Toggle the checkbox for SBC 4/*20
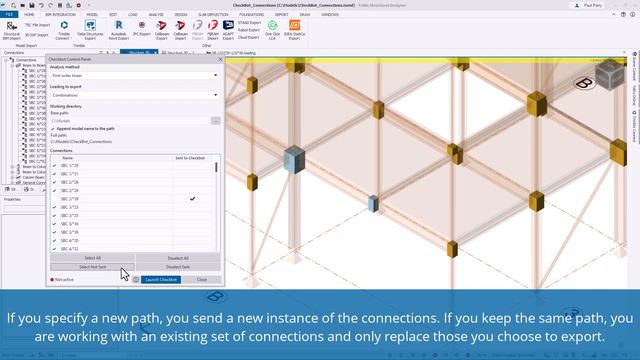Screen dimensions: 640x360 [54, 240]
